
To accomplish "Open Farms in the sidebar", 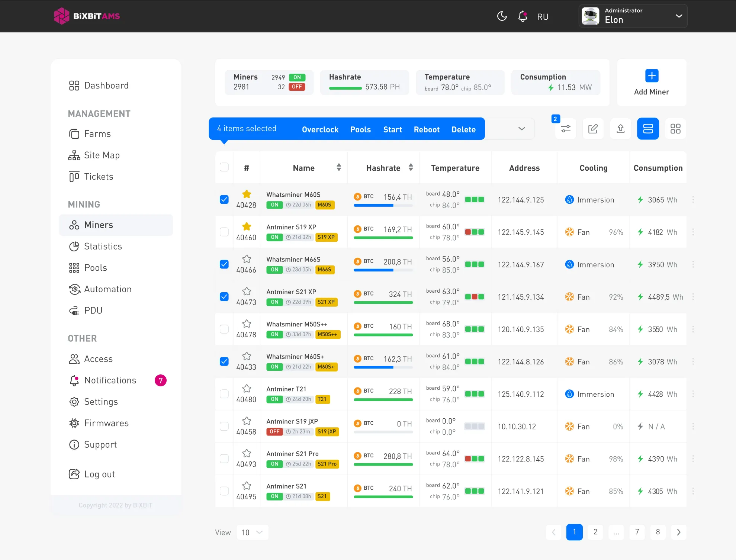I will [90, 134].
